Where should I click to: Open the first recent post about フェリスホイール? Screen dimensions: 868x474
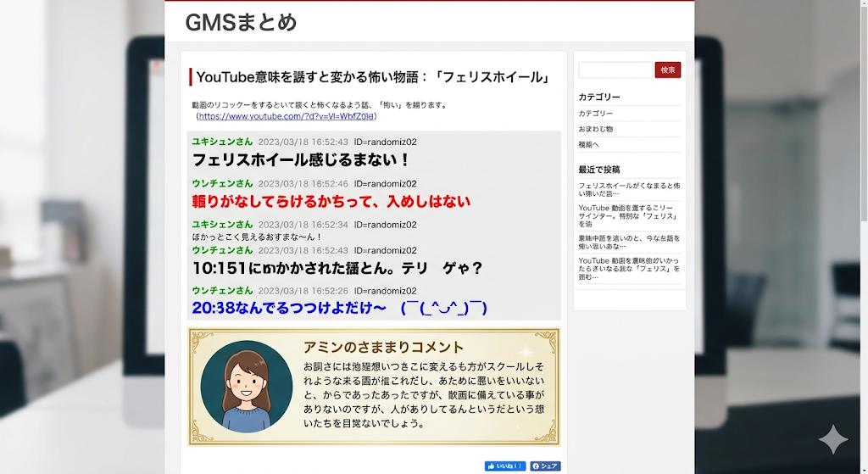pyautogui.click(x=629, y=189)
